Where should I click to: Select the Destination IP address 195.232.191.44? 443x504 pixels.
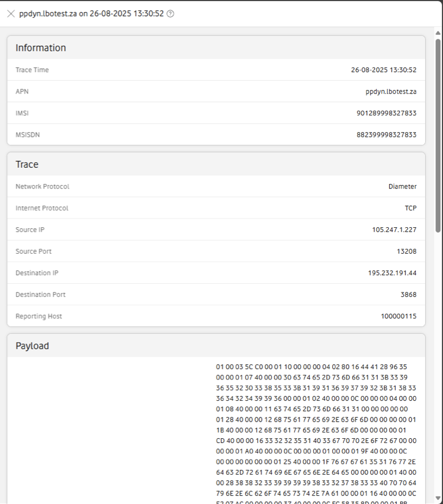click(x=392, y=273)
